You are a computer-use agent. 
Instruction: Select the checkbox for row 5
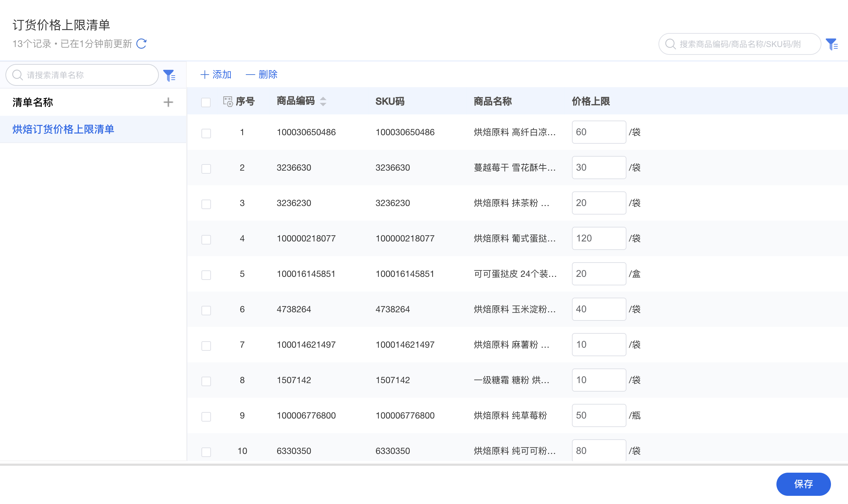click(x=206, y=275)
